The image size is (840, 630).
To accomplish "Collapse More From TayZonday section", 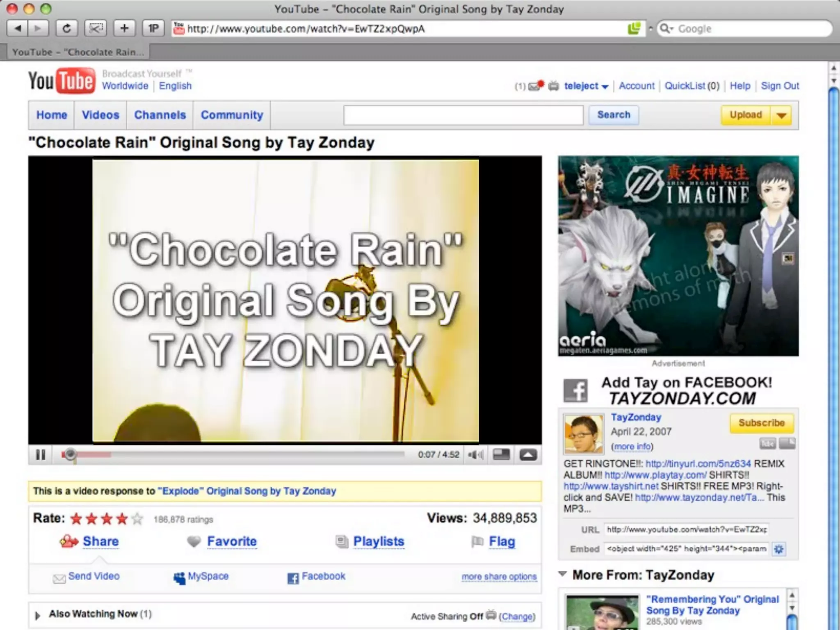I will pyautogui.click(x=563, y=574).
